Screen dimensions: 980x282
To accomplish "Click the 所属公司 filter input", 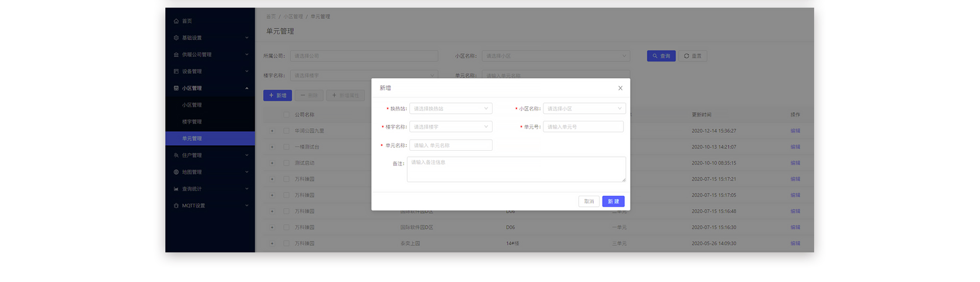I will pyautogui.click(x=364, y=56).
